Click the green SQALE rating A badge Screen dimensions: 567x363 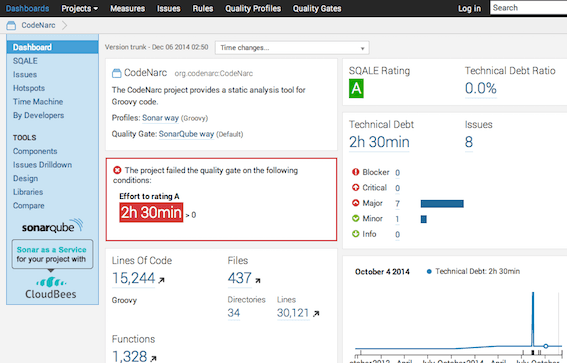point(356,89)
